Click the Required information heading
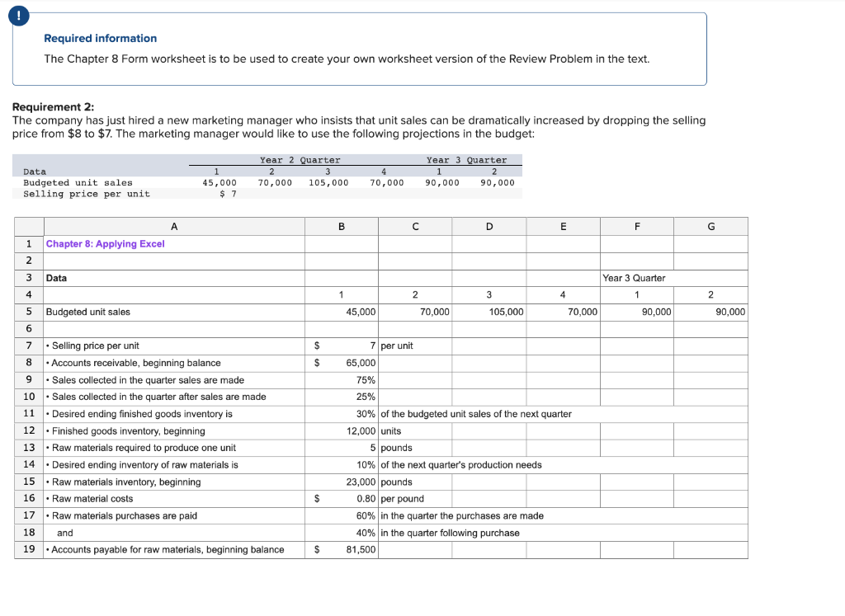The height and width of the screenshot is (616, 845). click(101, 38)
